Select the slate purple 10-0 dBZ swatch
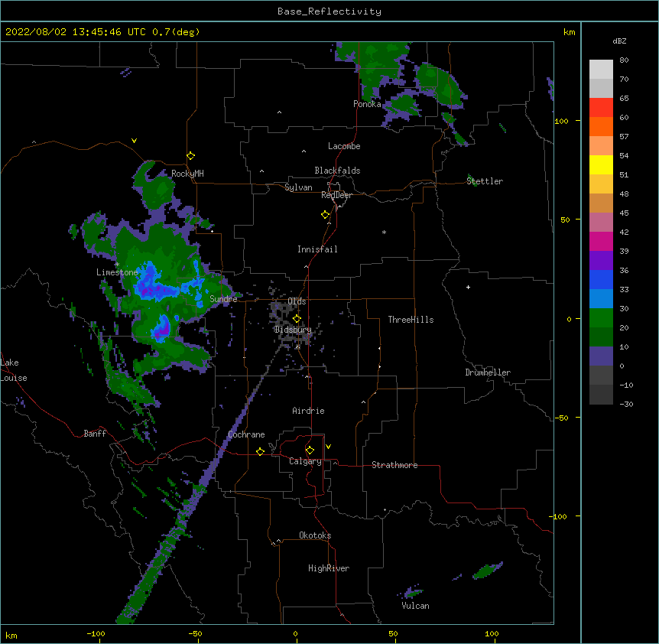The image size is (659, 644). [x=601, y=356]
